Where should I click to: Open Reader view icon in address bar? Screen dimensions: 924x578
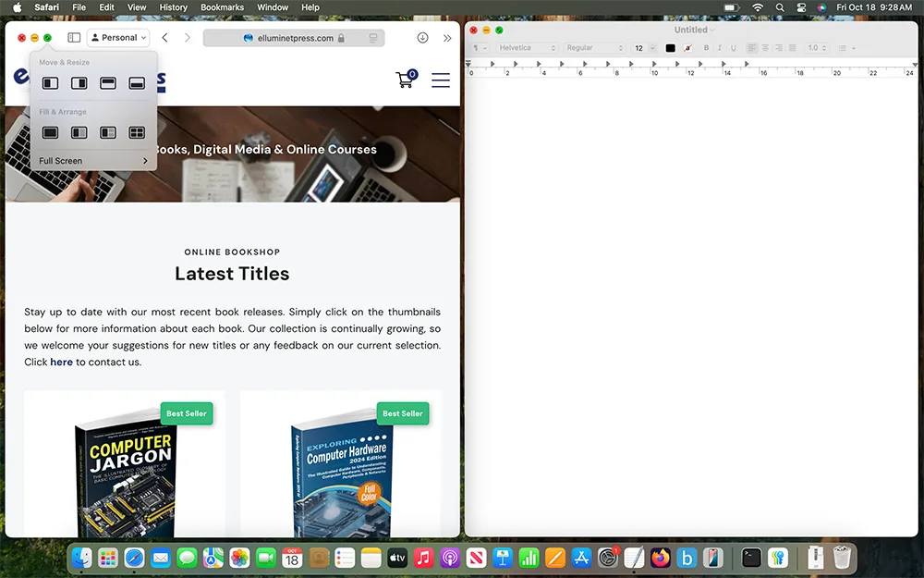(x=373, y=38)
